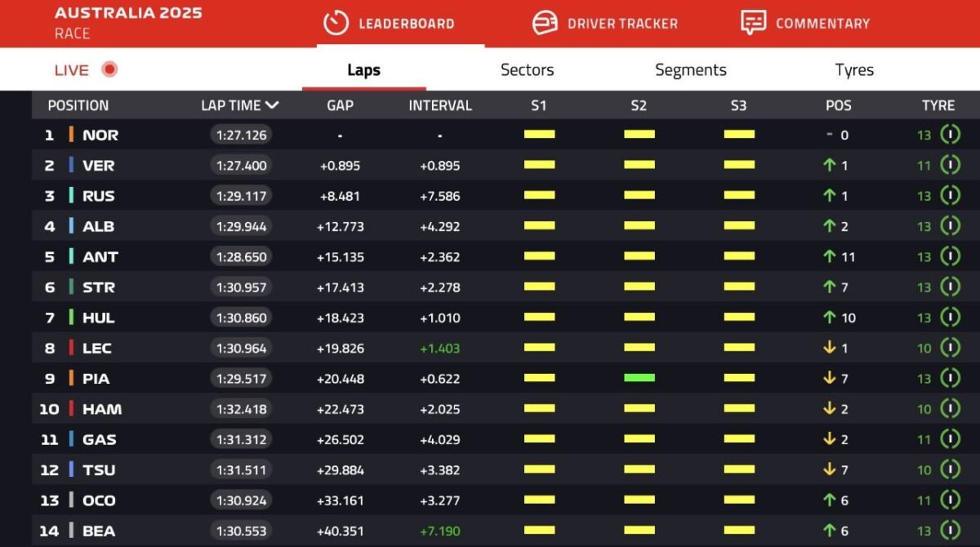Click the POS column header

click(839, 105)
